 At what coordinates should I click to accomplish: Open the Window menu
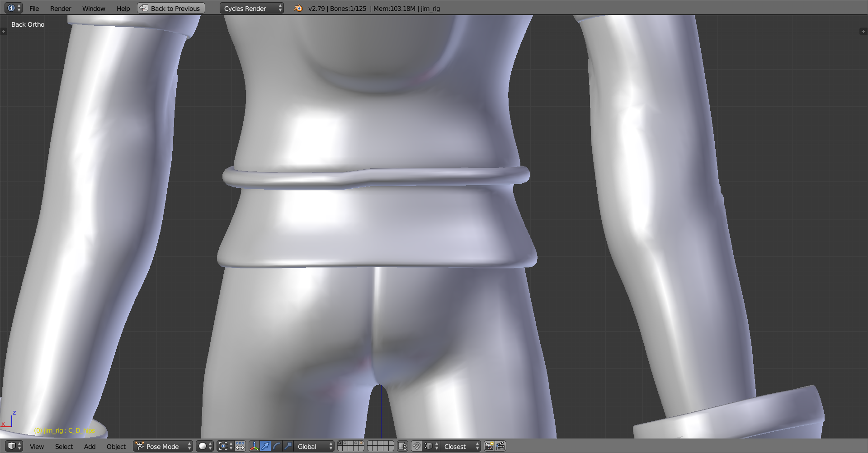click(94, 9)
